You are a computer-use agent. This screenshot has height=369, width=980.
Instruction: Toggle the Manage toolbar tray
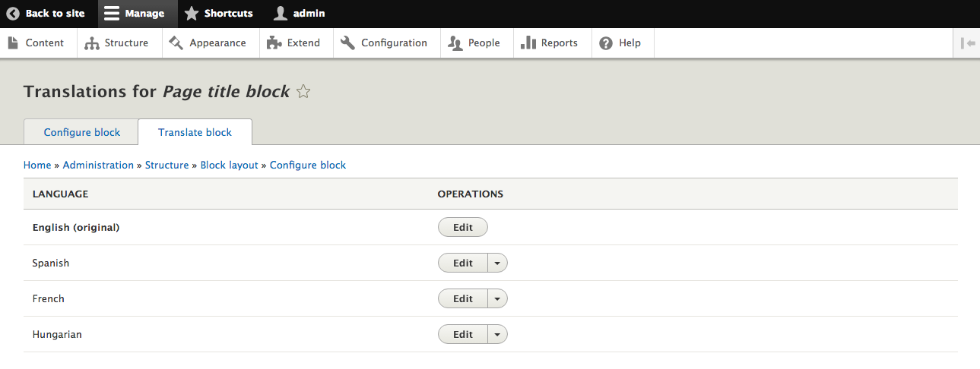pos(135,14)
